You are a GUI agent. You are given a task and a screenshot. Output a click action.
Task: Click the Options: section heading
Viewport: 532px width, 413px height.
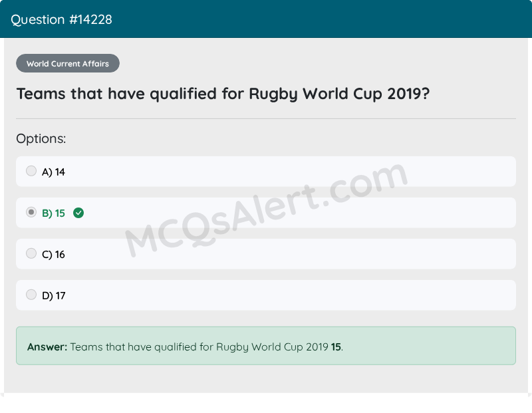(41, 138)
